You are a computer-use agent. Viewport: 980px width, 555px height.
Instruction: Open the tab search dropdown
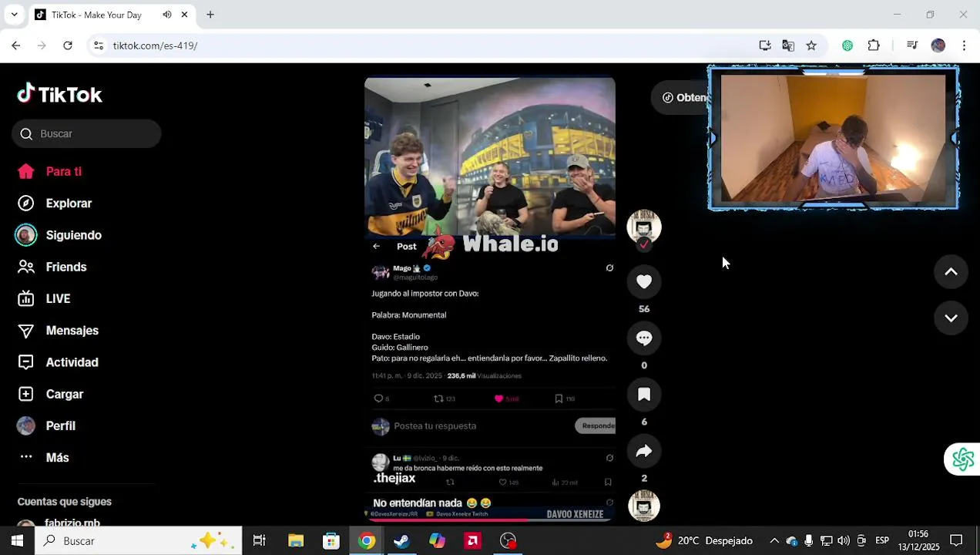click(14, 15)
